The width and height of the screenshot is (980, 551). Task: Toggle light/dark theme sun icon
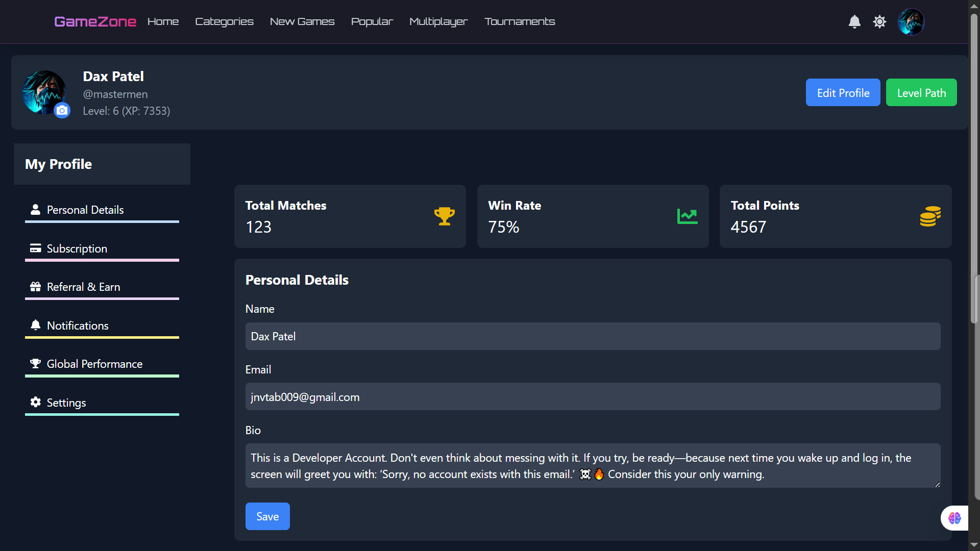click(x=879, y=22)
